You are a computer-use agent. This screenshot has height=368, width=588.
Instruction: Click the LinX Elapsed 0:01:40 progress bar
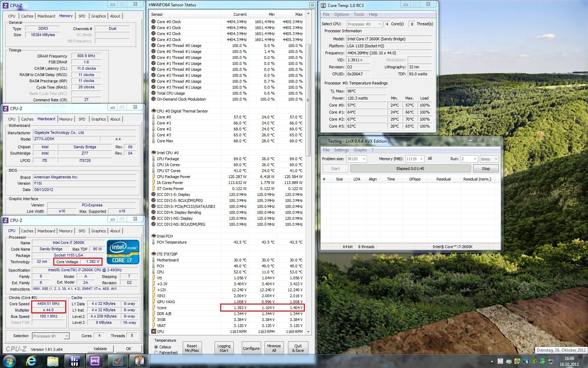point(411,169)
